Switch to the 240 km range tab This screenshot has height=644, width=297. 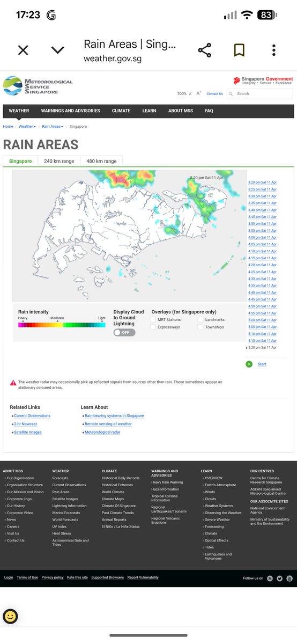pos(59,161)
